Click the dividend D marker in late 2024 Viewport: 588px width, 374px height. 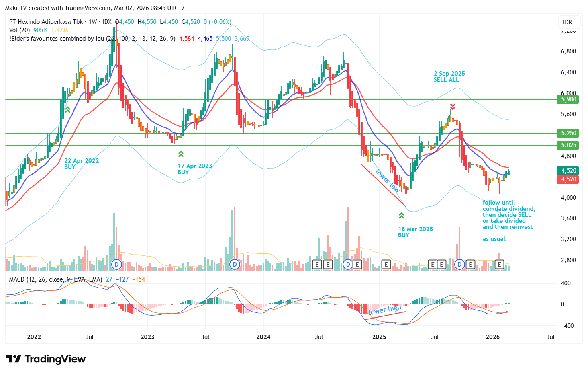[348, 264]
